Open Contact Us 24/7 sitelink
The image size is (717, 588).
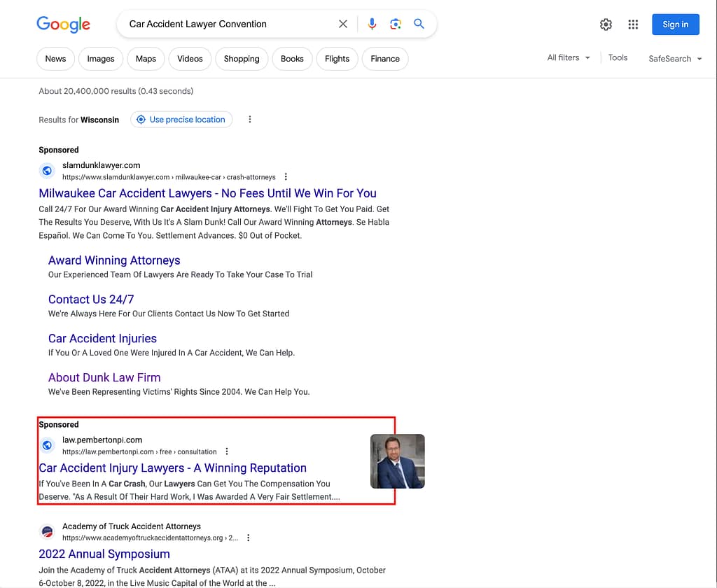[91, 299]
